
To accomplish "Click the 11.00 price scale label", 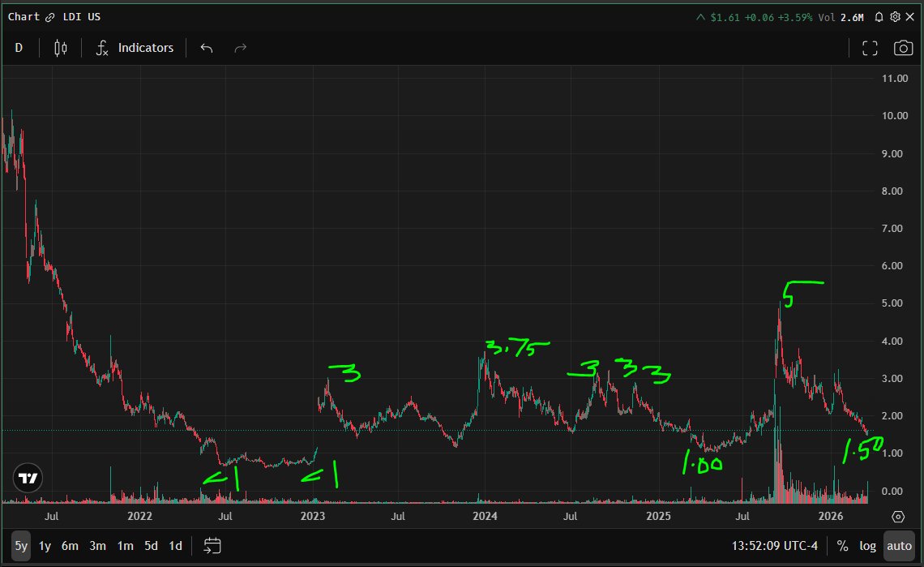I will (x=895, y=79).
